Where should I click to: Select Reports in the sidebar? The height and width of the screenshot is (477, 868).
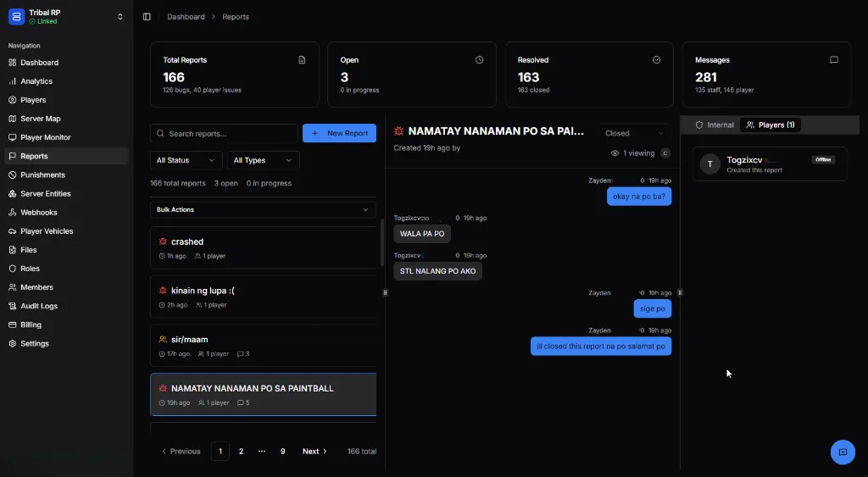[x=66, y=156]
